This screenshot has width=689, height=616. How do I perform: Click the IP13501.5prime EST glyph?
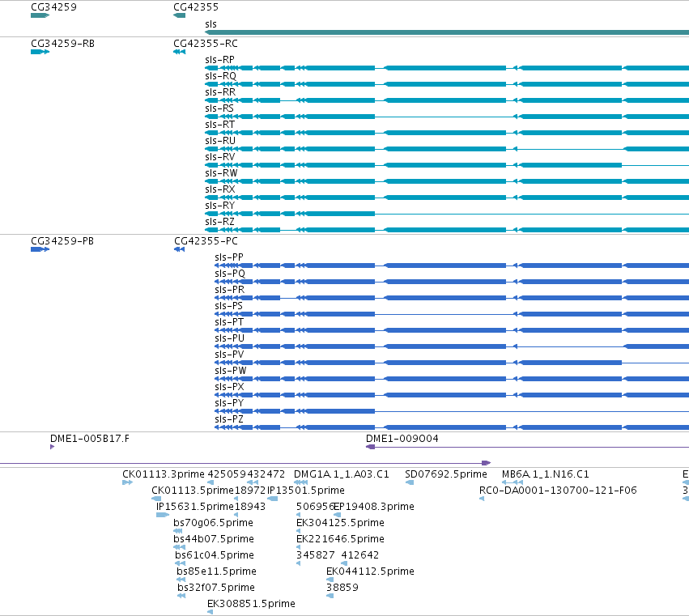pos(272,499)
